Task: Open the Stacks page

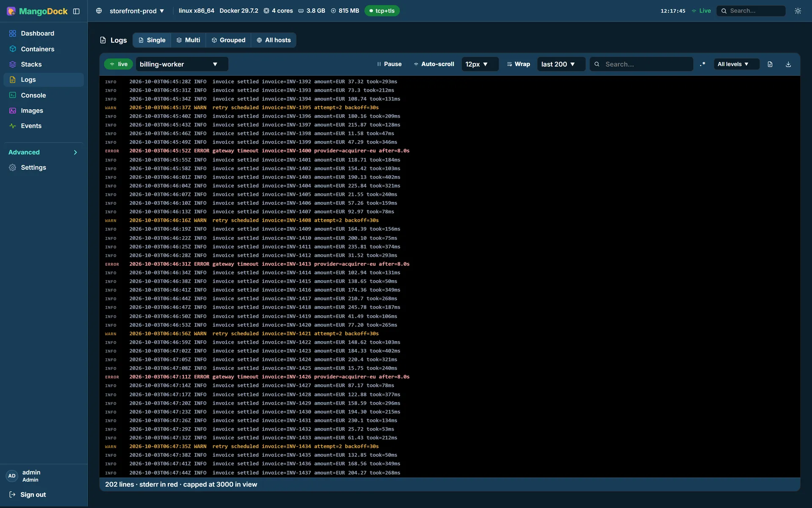Action: pyautogui.click(x=44, y=64)
